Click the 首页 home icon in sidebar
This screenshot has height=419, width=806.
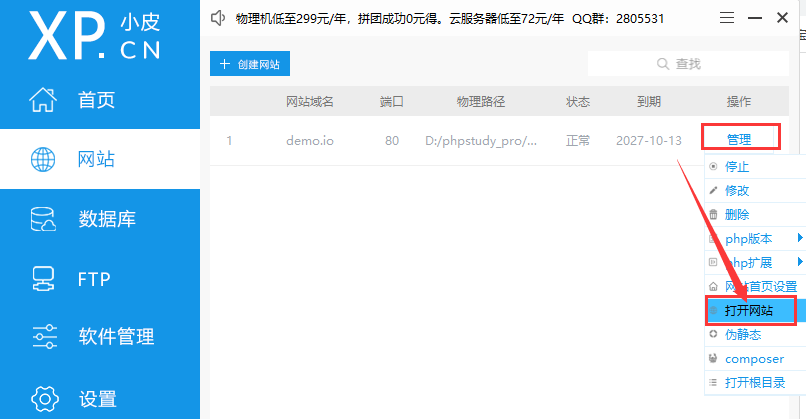click(43, 100)
